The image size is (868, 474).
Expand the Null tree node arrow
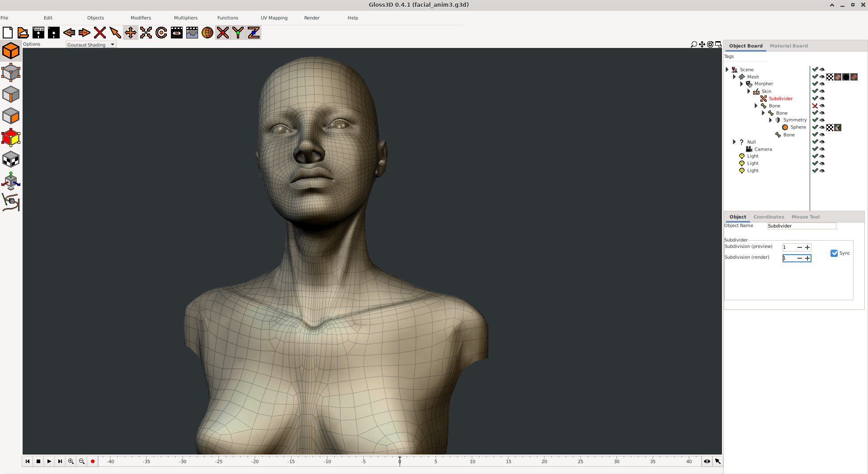tap(734, 142)
